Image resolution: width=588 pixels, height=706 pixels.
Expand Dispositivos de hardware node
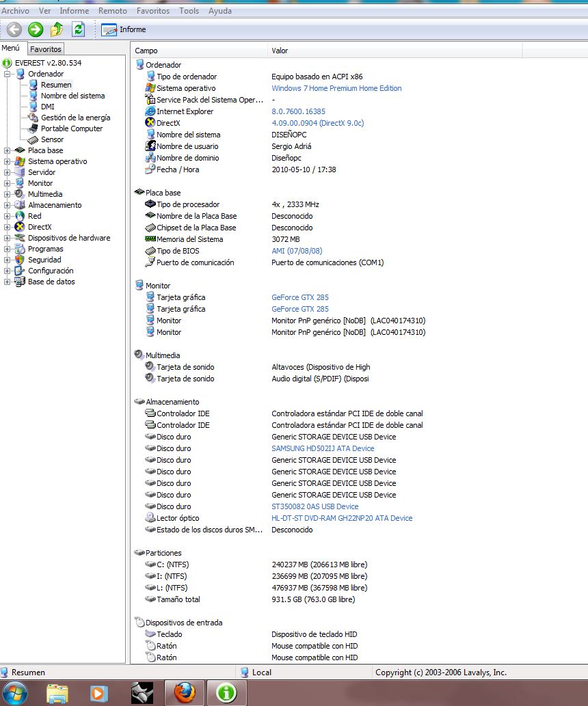[7, 238]
